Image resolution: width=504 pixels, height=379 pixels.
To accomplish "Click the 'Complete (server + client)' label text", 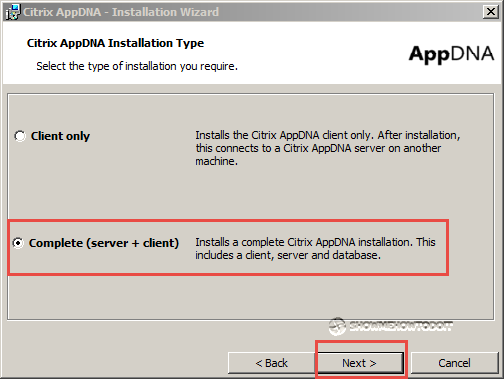I will point(104,243).
